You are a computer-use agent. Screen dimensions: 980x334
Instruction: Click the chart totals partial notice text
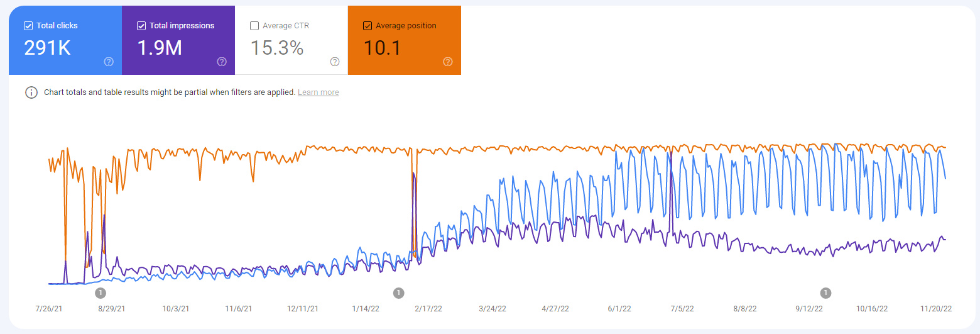point(169,92)
